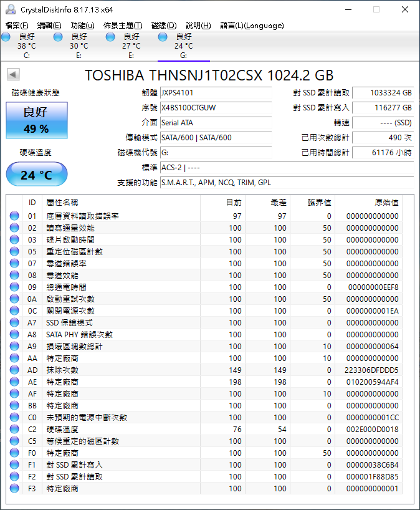
Task: Click the status icon of row AA
Action: click(x=14, y=358)
